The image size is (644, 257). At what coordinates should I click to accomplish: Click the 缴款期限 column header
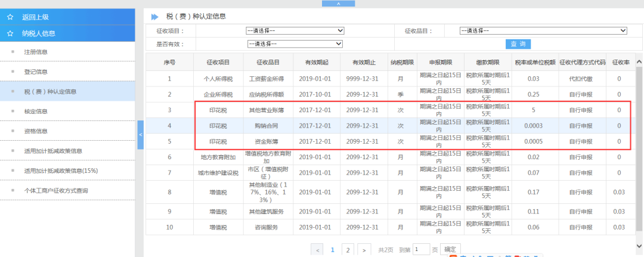(x=488, y=63)
